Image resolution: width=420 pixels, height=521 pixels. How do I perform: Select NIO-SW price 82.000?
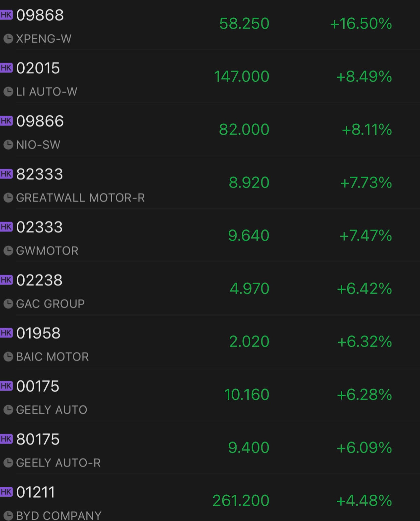(244, 129)
